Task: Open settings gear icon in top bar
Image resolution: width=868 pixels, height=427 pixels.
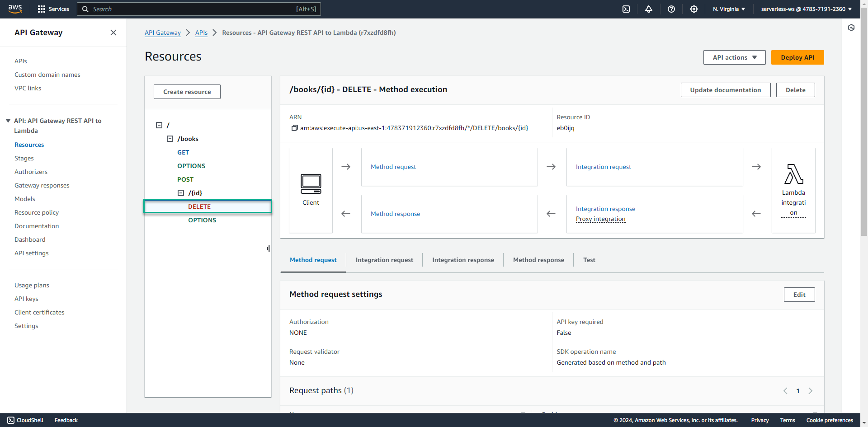Action: (694, 9)
